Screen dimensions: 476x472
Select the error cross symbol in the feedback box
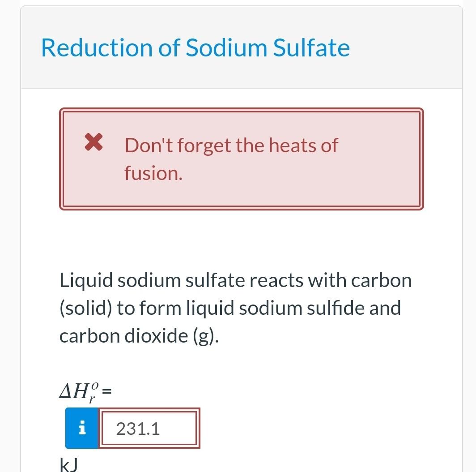(93, 143)
